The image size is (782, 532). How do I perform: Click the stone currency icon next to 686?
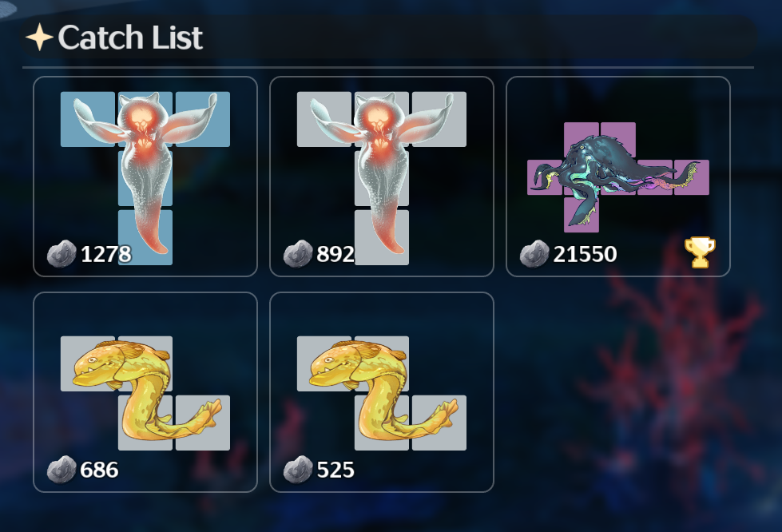(62, 470)
